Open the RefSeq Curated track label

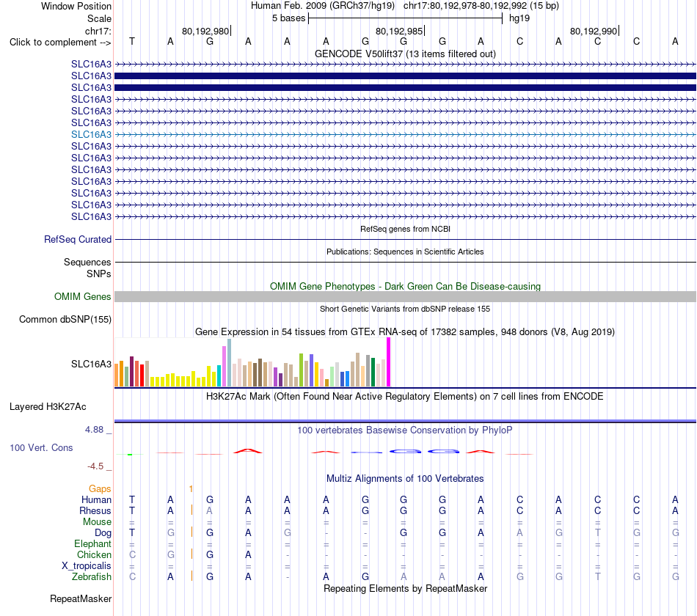pos(78,239)
